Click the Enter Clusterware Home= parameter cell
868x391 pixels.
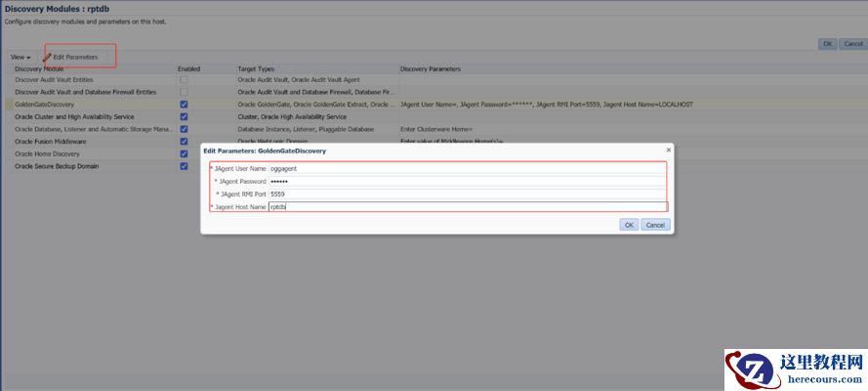point(436,129)
